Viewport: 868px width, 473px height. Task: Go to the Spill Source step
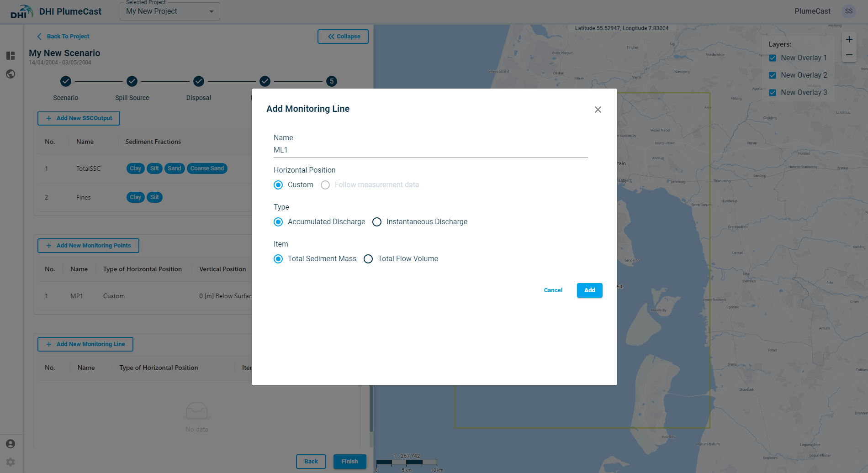pos(132,81)
